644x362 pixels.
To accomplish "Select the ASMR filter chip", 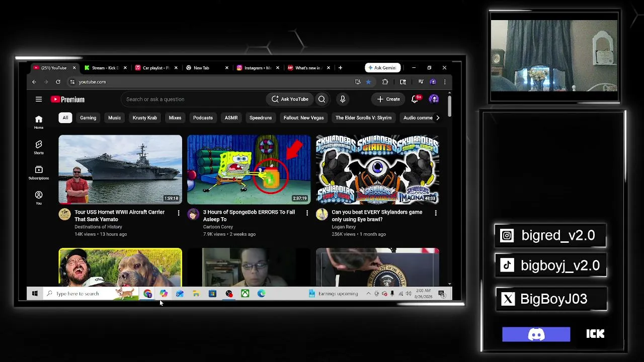I will click(231, 118).
